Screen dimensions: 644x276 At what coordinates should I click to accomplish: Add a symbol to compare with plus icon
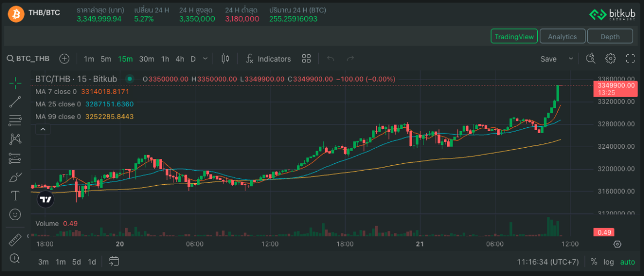[x=64, y=59]
